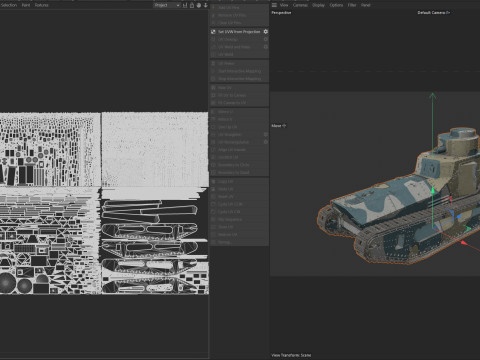Open the viewport View menu

pos(284,5)
